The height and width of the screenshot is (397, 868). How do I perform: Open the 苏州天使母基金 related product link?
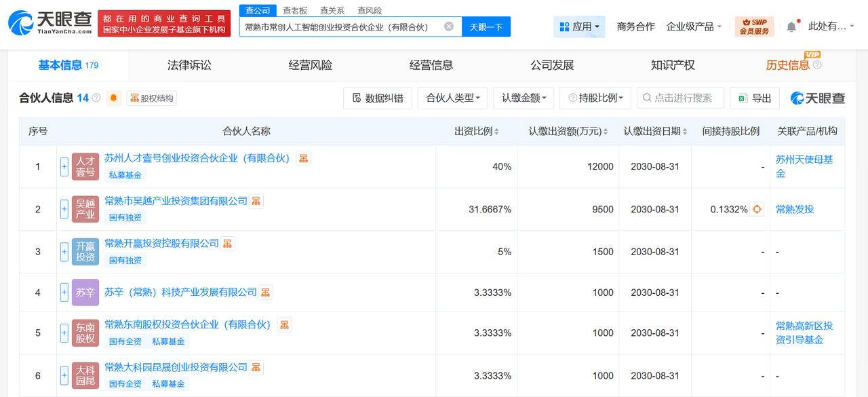804,166
